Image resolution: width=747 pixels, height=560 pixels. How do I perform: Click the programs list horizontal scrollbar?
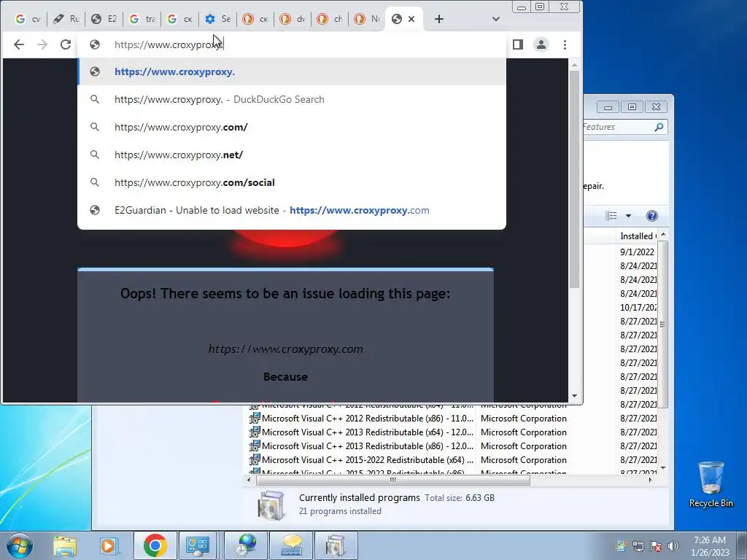tap(393, 480)
